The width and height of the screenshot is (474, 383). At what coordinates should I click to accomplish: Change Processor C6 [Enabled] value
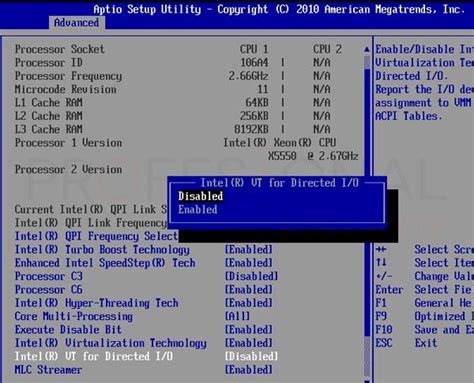249,289
